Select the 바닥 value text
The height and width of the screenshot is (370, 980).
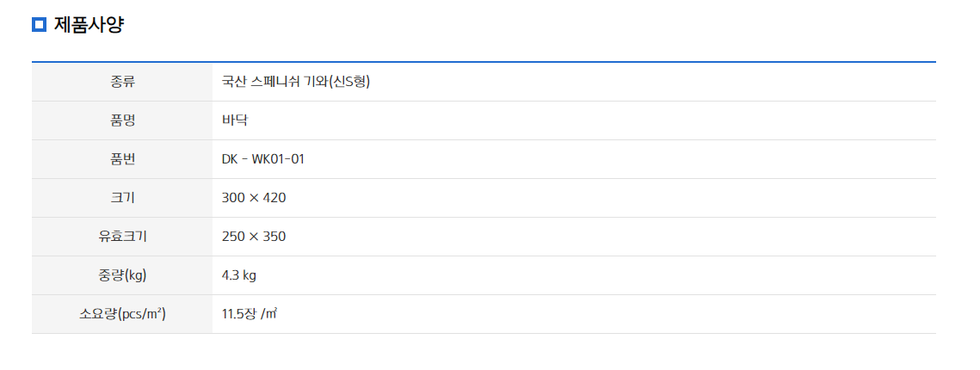pyautogui.click(x=235, y=120)
